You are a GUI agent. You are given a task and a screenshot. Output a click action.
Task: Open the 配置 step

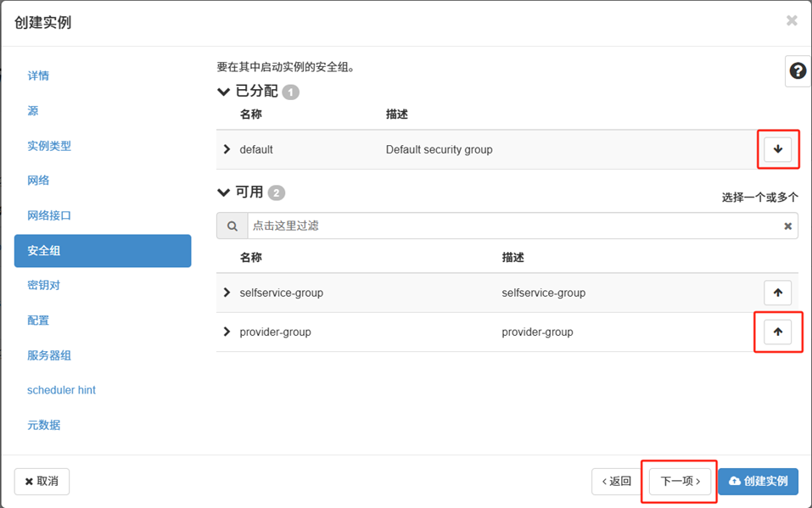click(38, 321)
